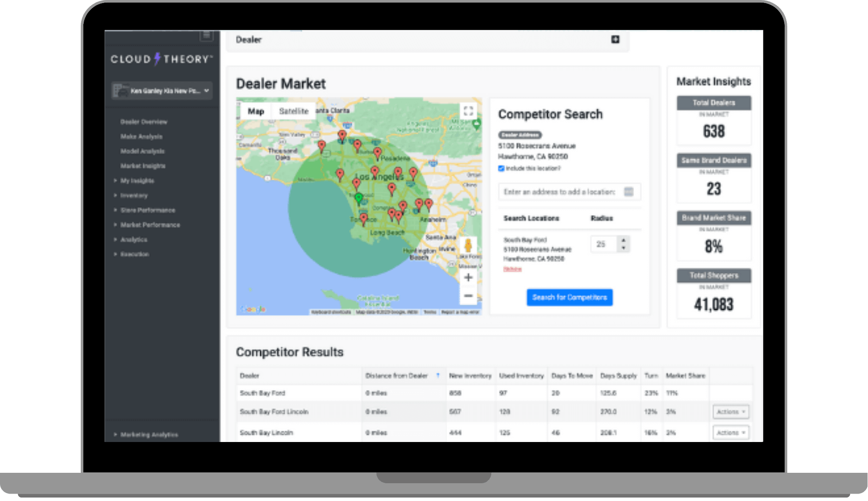Delete the South Bay Ford search location
The width and height of the screenshot is (868, 501).
[512, 269]
